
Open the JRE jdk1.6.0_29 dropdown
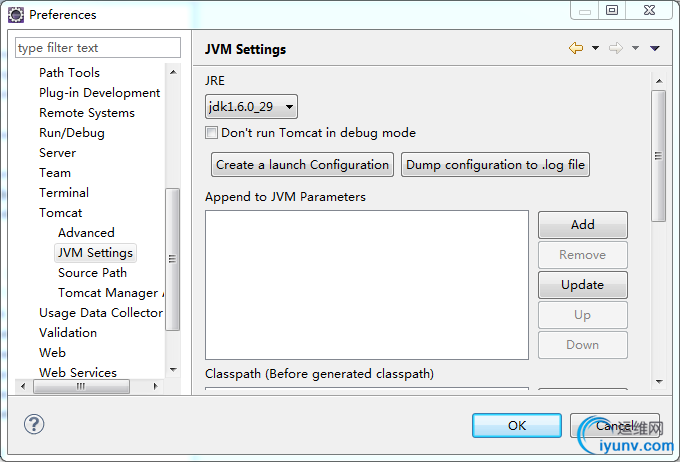pyautogui.click(x=251, y=106)
